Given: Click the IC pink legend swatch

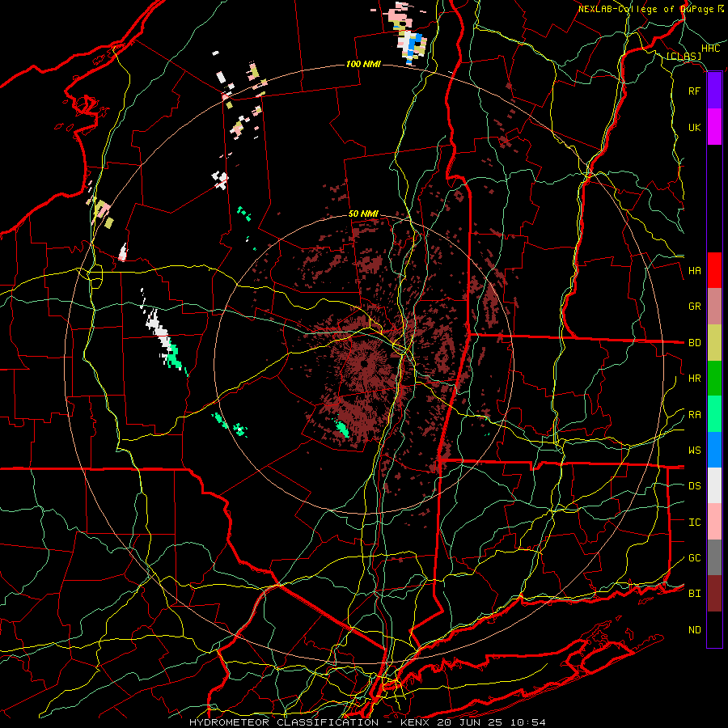Looking at the screenshot, I should (714, 522).
